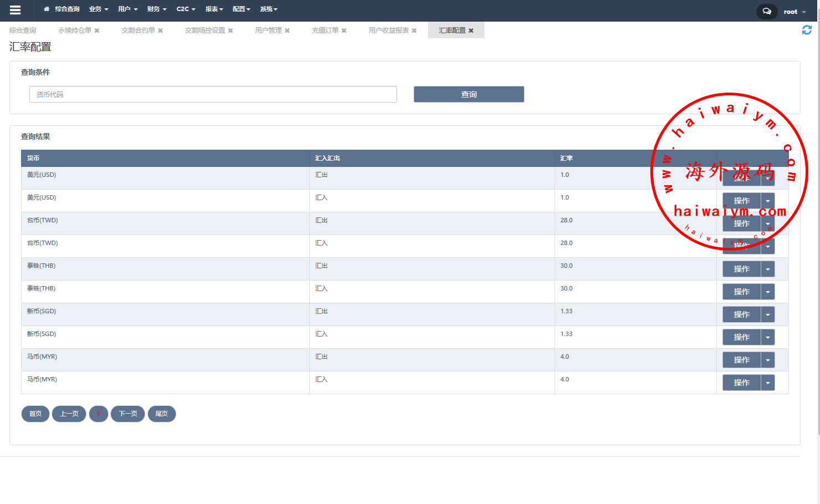The image size is (820, 504).
Task: Close the 充值订单 tab
Action: coord(344,30)
